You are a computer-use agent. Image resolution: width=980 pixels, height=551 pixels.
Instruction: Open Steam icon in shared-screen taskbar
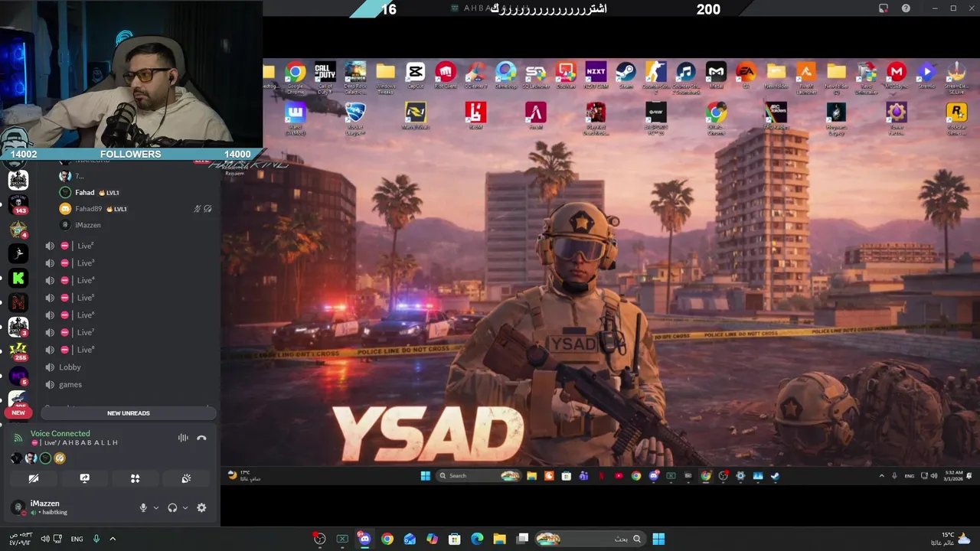775,475
